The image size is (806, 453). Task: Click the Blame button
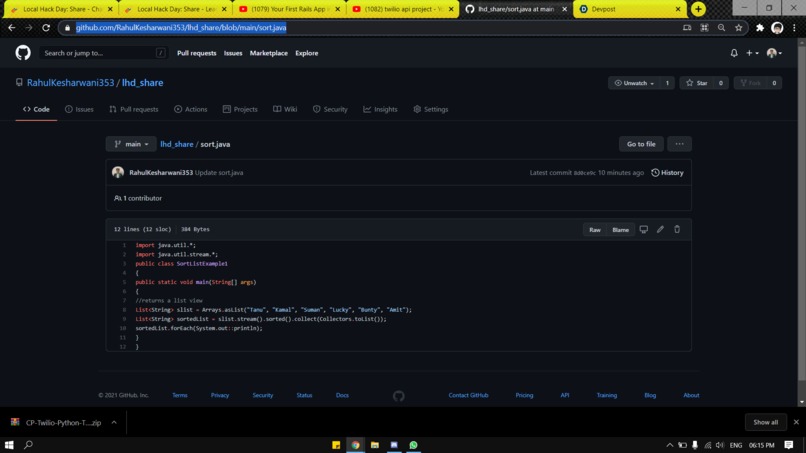pos(620,230)
